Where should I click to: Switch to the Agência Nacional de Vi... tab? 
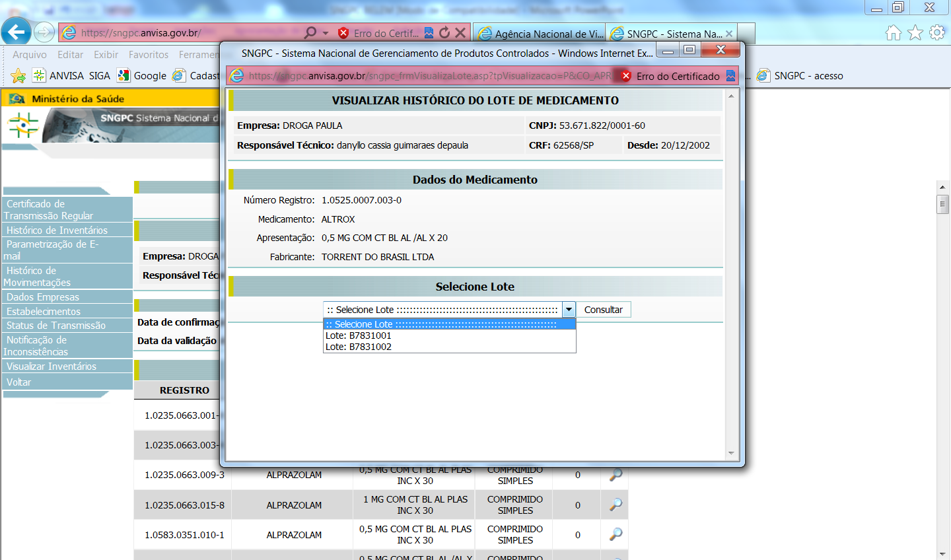[x=541, y=34]
